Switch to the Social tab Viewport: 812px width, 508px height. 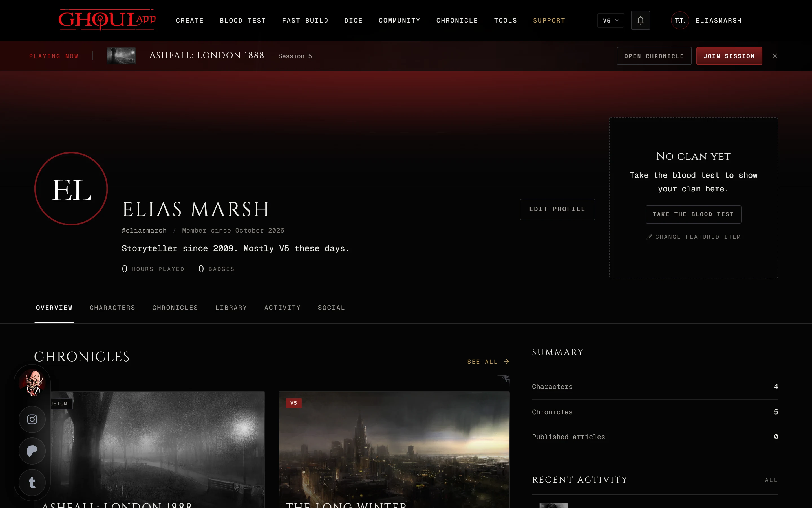(331, 308)
